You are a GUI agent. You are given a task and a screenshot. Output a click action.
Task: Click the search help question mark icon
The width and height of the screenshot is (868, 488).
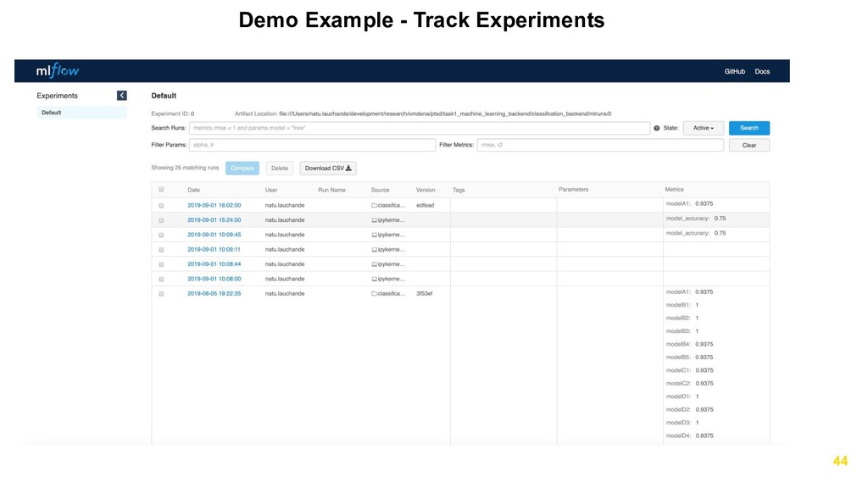pyautogui.click(x=657, y=129)
